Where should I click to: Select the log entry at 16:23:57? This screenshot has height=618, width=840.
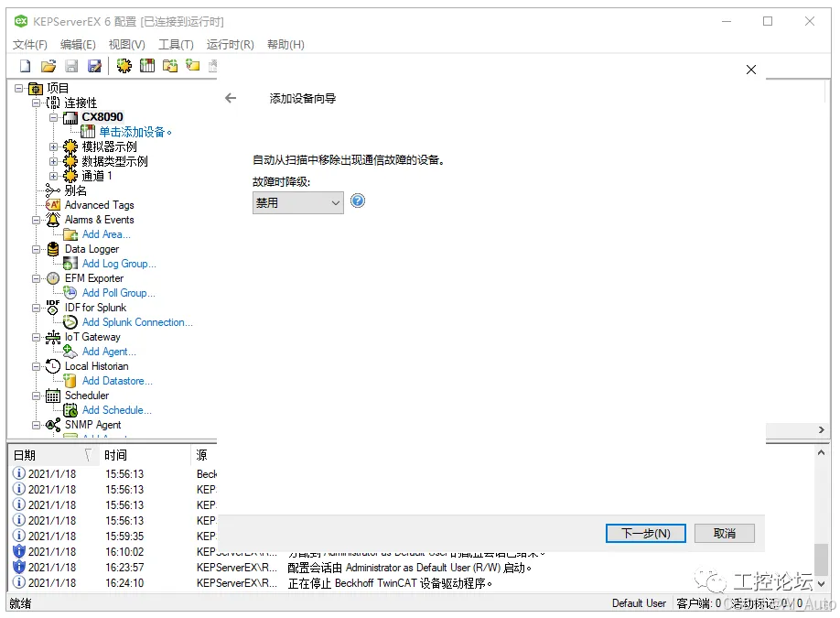pos(413,567)
